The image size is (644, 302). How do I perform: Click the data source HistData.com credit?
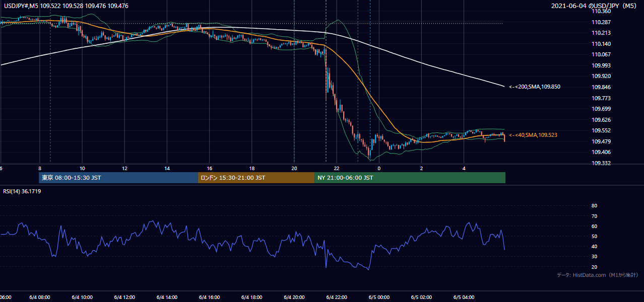[598, 275]
